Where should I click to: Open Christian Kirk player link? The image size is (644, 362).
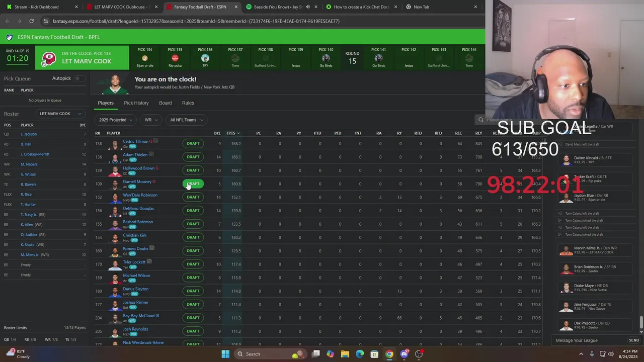(x=135, y=235)
